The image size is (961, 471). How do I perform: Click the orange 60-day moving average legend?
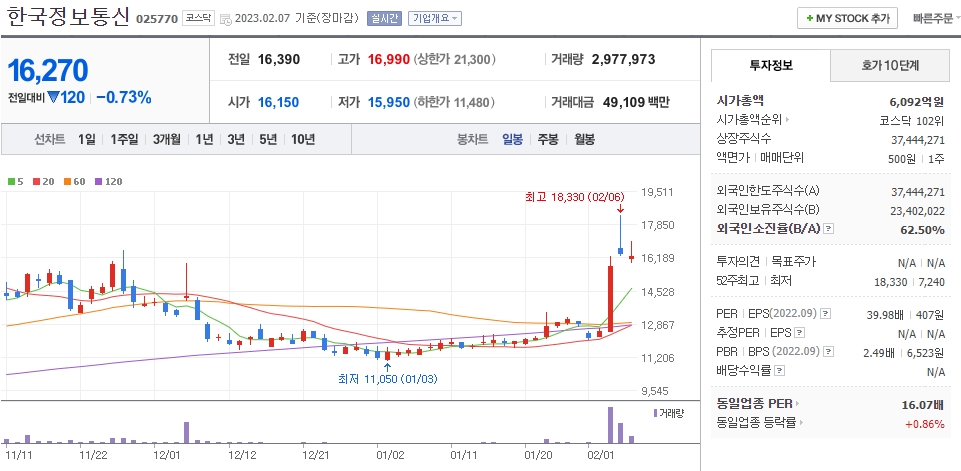[75, 182]
